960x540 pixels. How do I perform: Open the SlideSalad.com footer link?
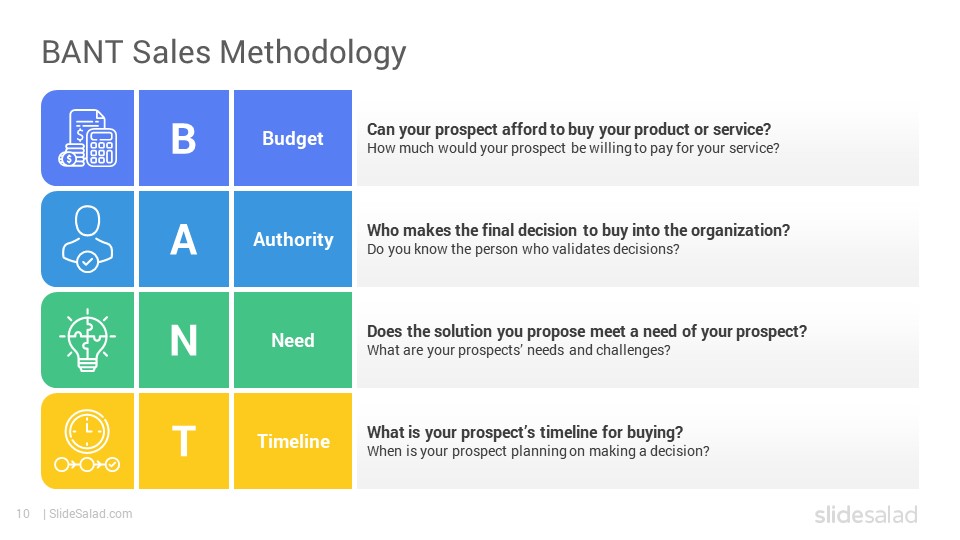[90, 514]
